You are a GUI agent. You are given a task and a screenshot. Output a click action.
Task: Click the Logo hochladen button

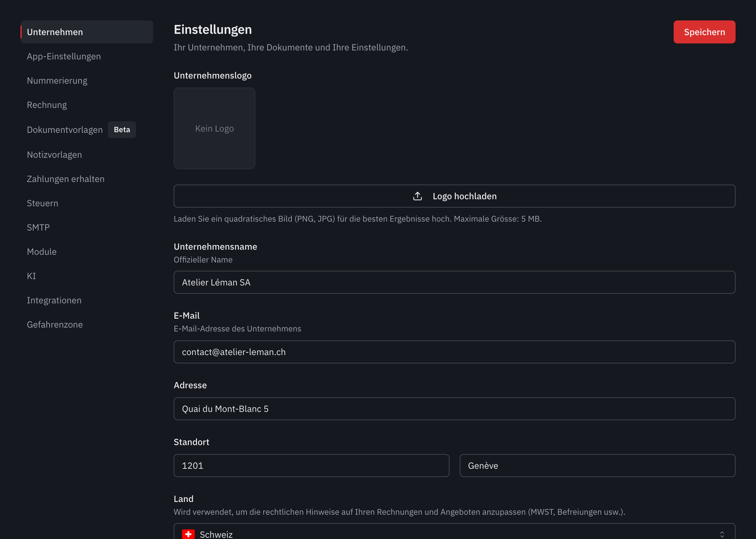coord(454,196)
